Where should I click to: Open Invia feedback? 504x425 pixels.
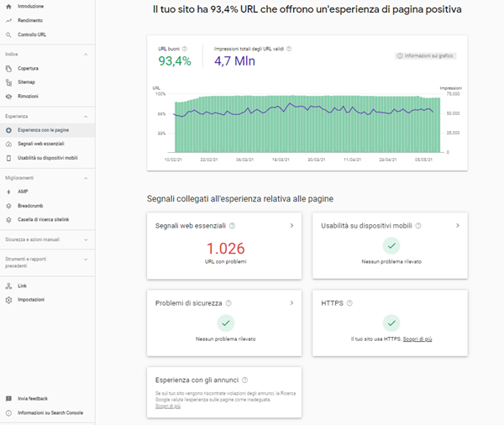tap(48, 399)
